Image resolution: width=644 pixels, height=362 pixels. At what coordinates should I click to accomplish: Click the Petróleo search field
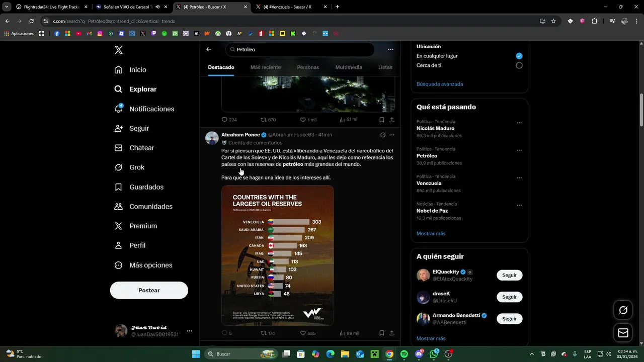tap(300, 49)
